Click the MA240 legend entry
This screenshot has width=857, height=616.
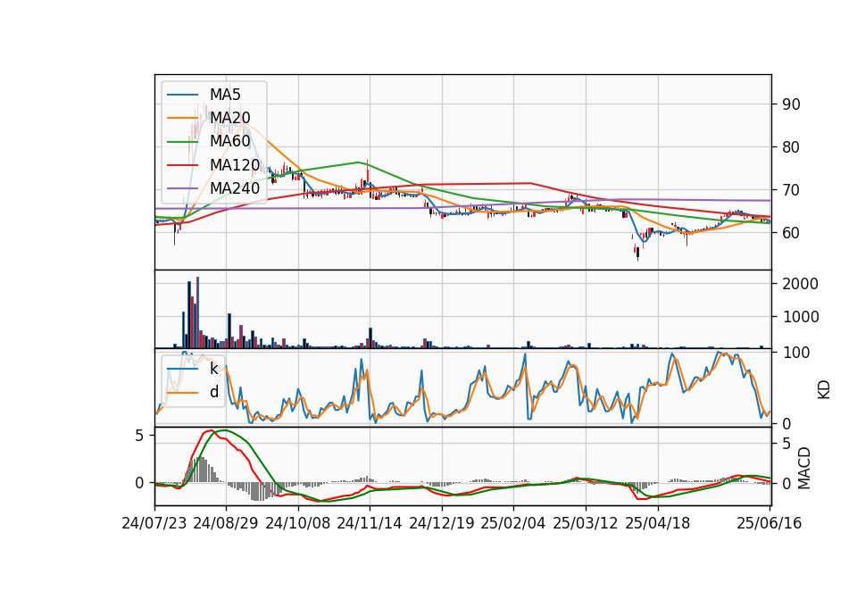coord(213,188)
